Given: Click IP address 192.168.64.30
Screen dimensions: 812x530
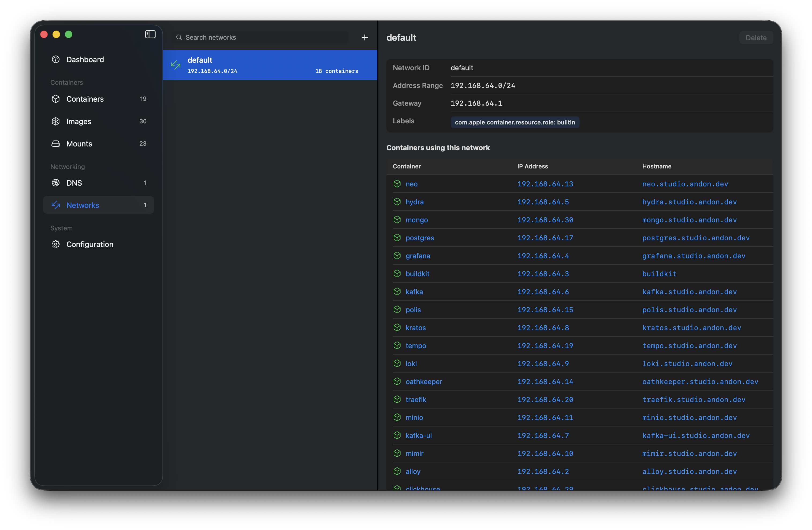Looking at the screenshot, I should (x=545, y=220).
